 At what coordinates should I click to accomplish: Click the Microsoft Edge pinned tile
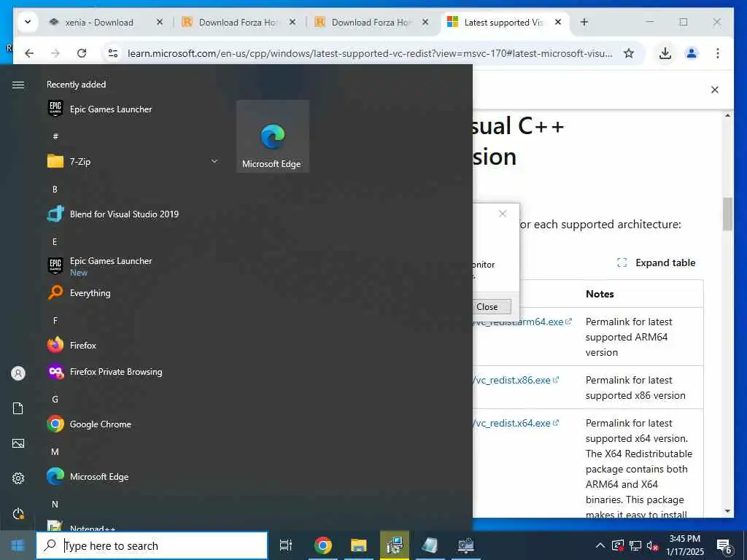[x=273, y=136]
